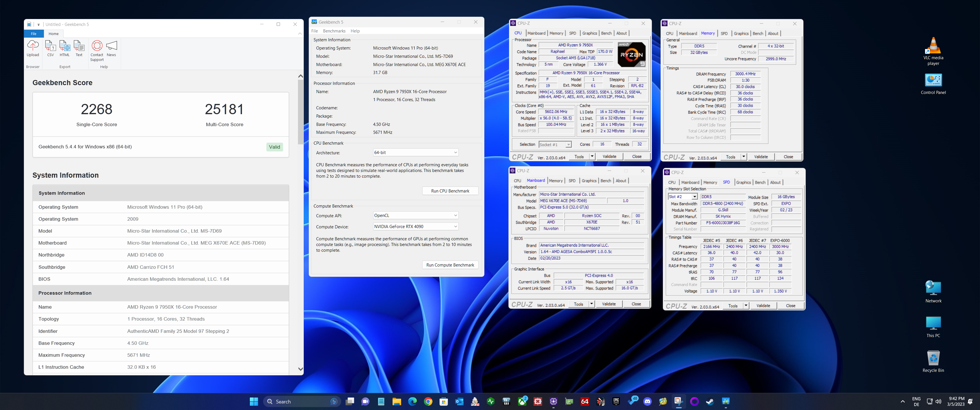
Task: Expand Tools arrow in CPU-Z SPD window
Action: coord(746,306)
